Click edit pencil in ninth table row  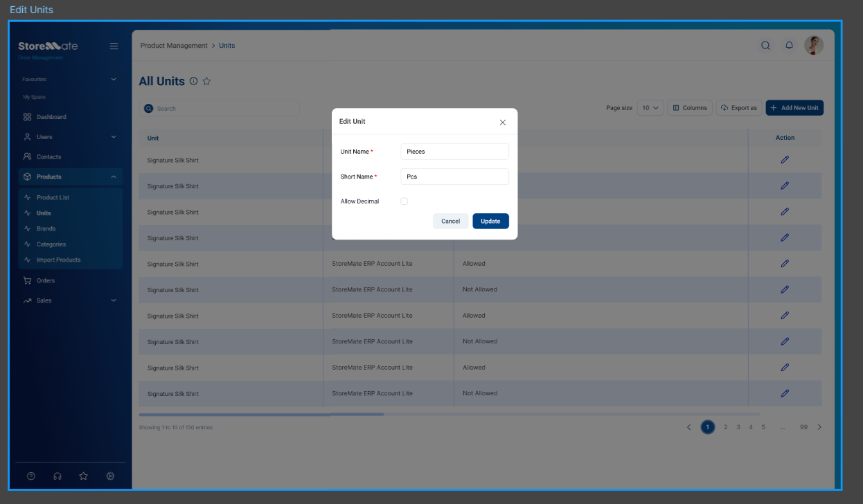click(785, 368)
